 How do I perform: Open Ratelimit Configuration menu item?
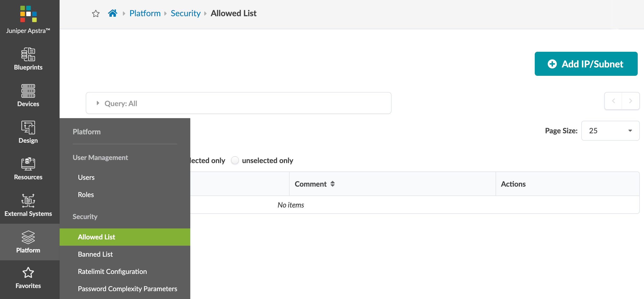pos(112,272)
